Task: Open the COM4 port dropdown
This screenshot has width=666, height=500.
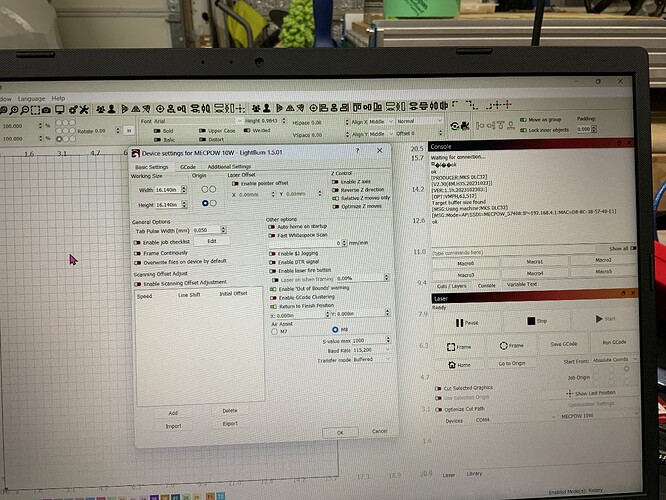Action: point(515,419)
